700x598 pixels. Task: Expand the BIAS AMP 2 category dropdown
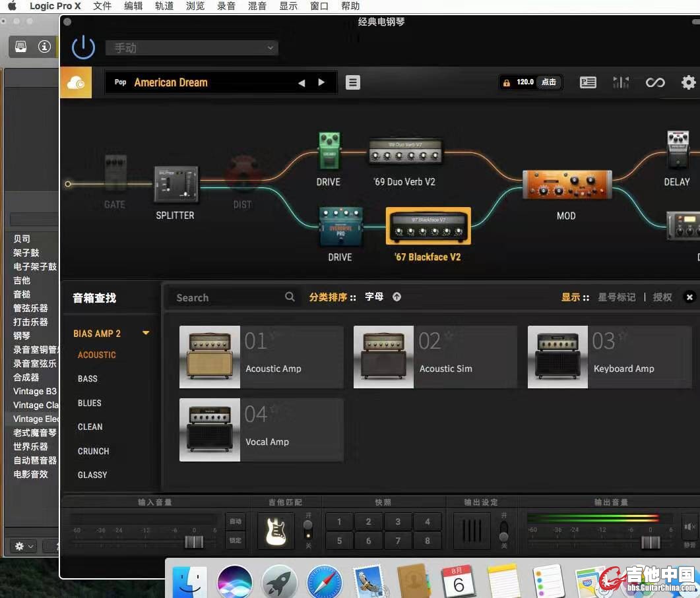[146, 334]
